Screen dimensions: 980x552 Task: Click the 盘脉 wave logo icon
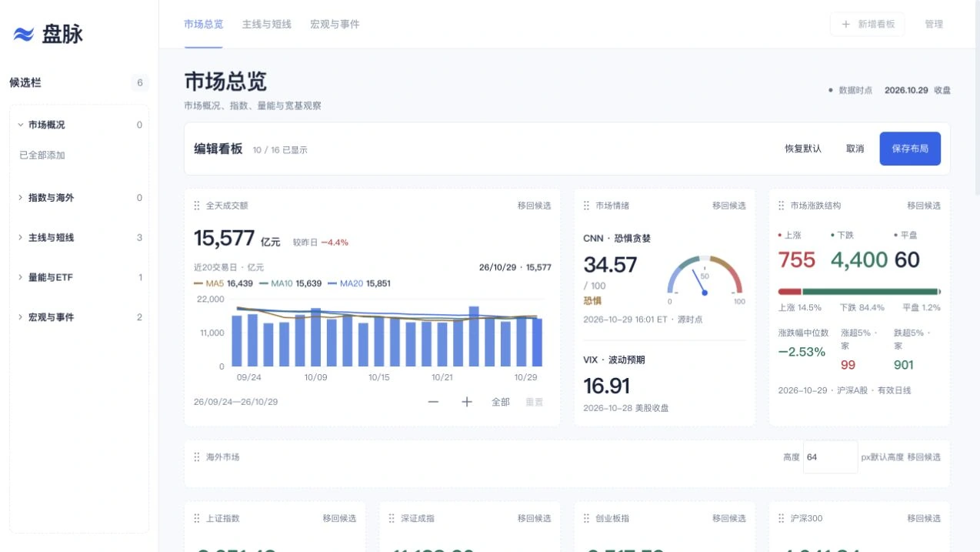tap(24, 34)
